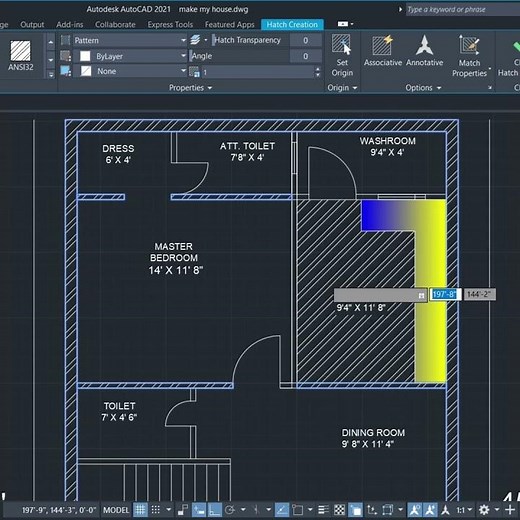Click the annotation visibility status icon
This screenshot has width=520, height=520.
coord(415,509)
